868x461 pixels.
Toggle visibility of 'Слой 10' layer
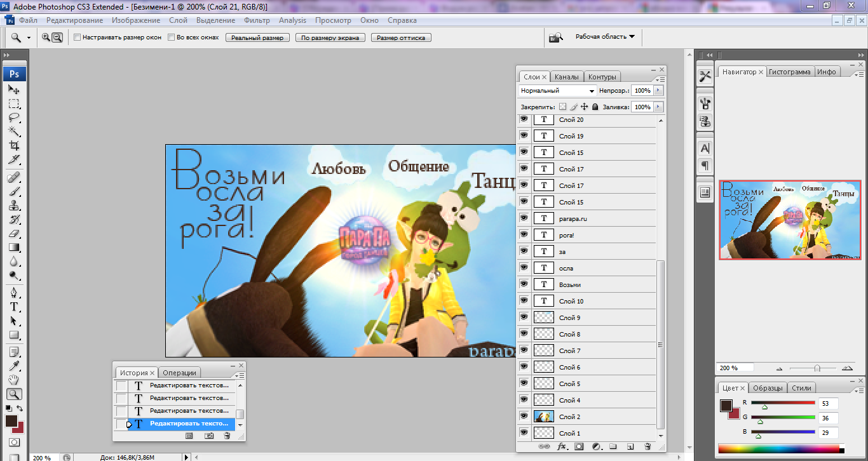(x=524, y=301)
